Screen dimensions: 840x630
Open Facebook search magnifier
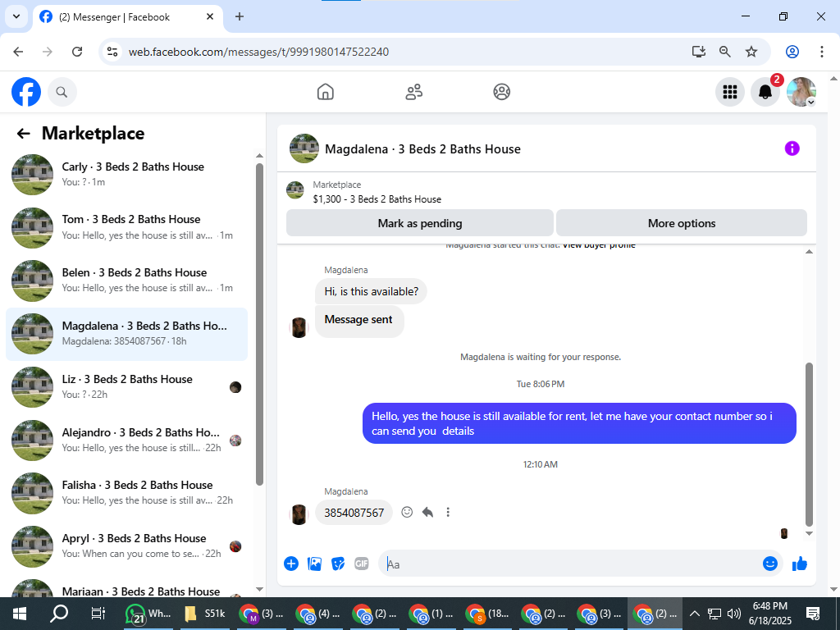tap(62, 92)
